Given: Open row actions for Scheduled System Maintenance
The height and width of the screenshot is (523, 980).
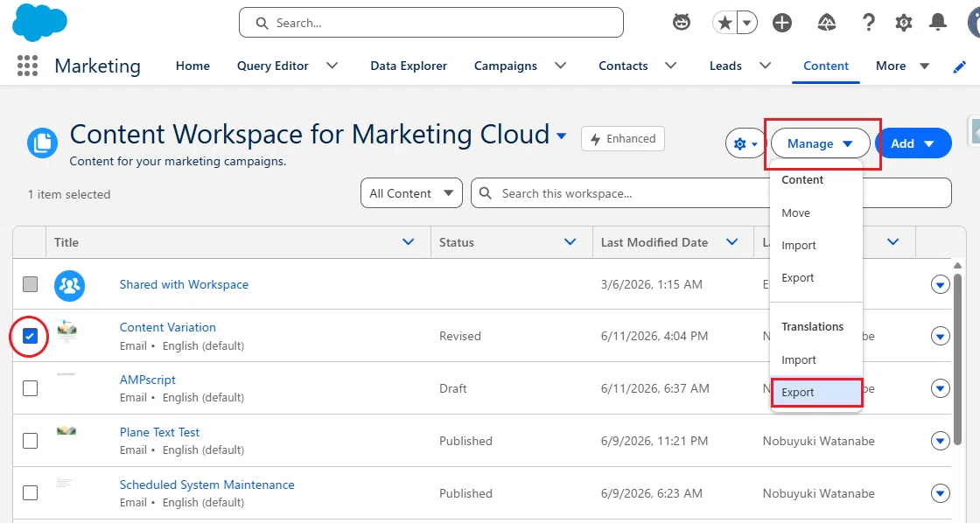Looking at the screenshot, I should click(940, 493).
